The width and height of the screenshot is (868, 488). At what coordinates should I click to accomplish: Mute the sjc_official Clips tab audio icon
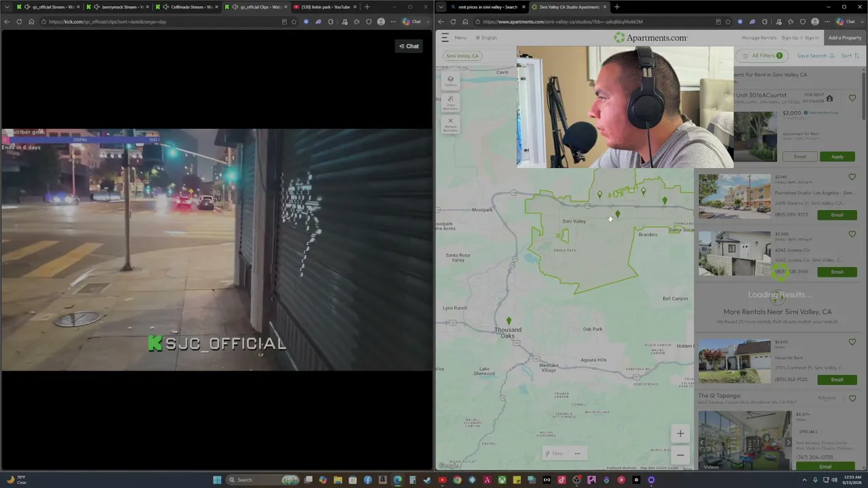pyautogui.click(x=235, y=7)
